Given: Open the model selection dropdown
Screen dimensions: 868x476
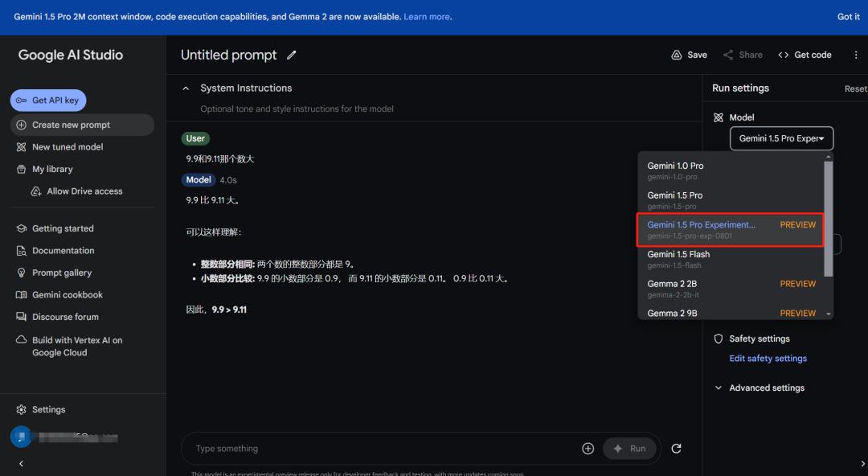Looking at the screenshot, I should tap(780, 137).
